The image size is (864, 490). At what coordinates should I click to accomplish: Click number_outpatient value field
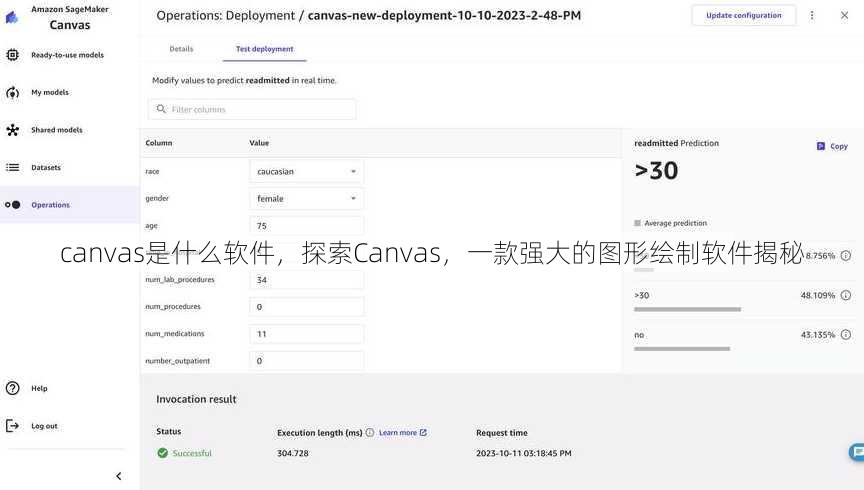[x=306, y=360]
